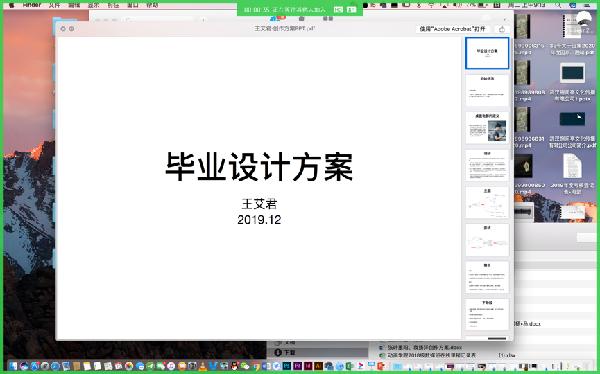600x374 pixels.
Task: Open VLC cone icon in the Dock
Action: coord(203,366)
